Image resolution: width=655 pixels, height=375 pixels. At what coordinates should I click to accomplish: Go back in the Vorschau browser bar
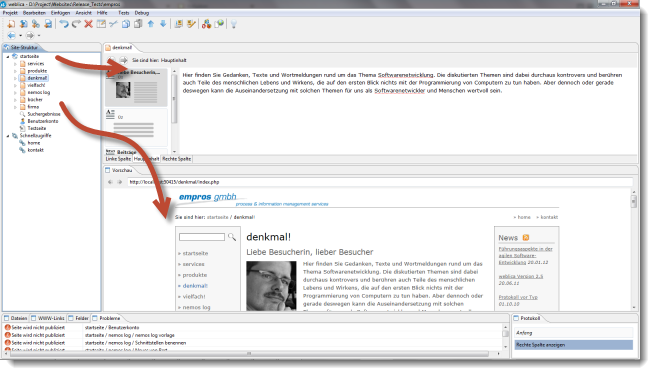point(110,182)
